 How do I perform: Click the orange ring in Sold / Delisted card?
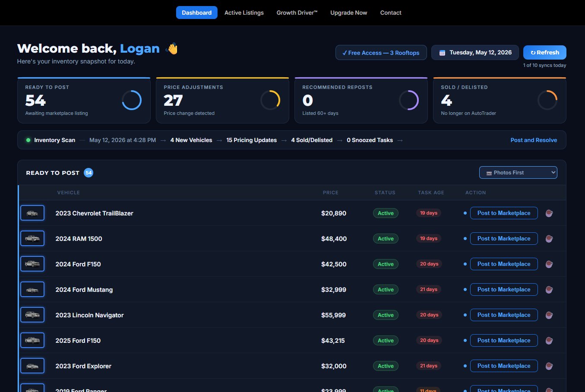[547, 100]
